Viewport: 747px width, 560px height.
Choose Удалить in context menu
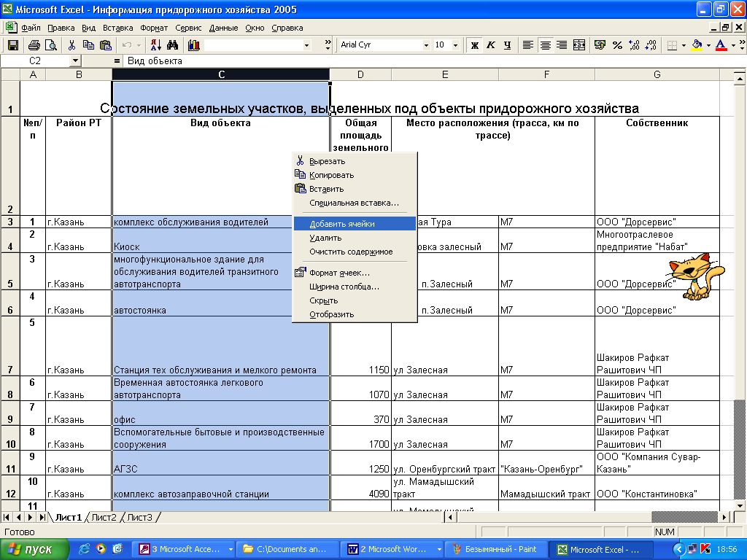coord(355,237)
